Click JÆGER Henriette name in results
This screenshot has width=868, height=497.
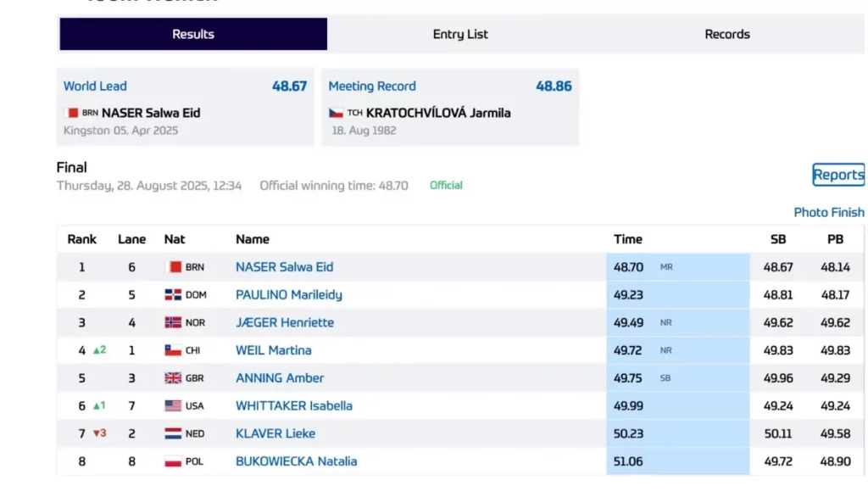click(284, 323)
